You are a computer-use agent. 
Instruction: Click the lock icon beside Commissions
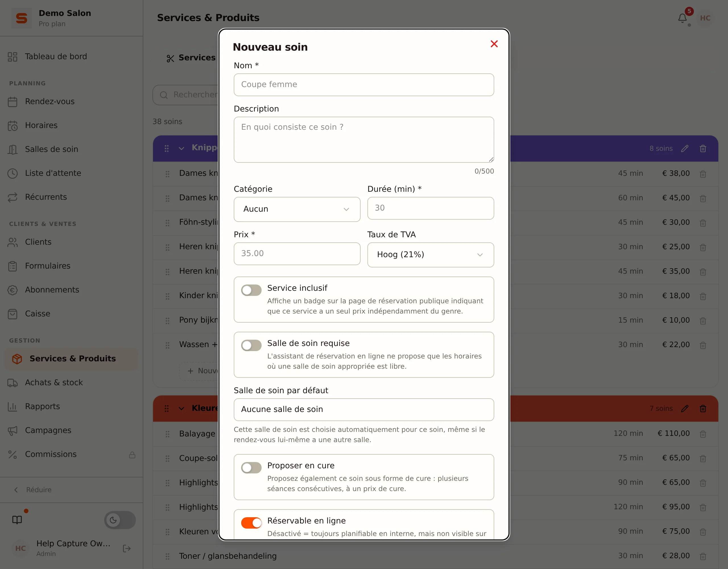132,455
